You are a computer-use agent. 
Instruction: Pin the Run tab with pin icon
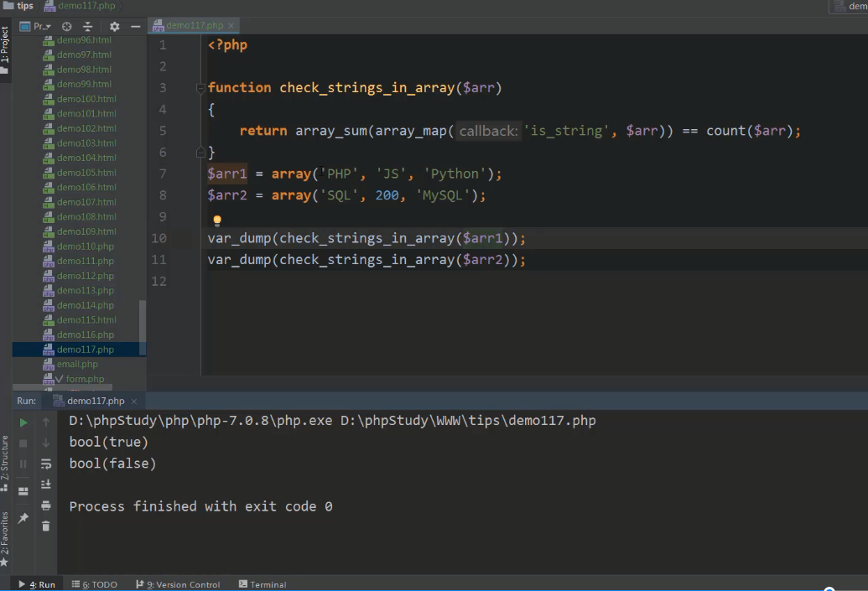23,519
